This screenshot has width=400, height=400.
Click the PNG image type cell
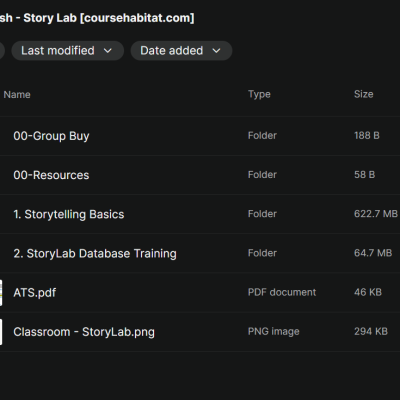pos(274,332)
